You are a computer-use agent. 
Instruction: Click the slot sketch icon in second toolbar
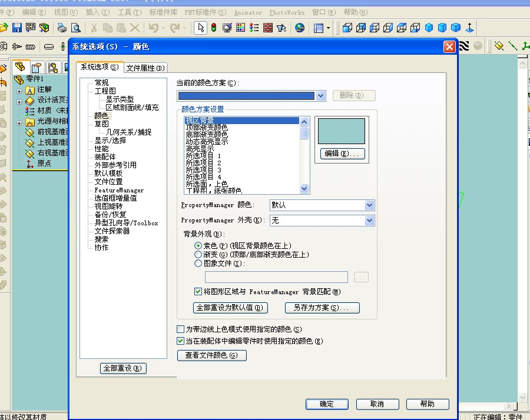[49, 46]
